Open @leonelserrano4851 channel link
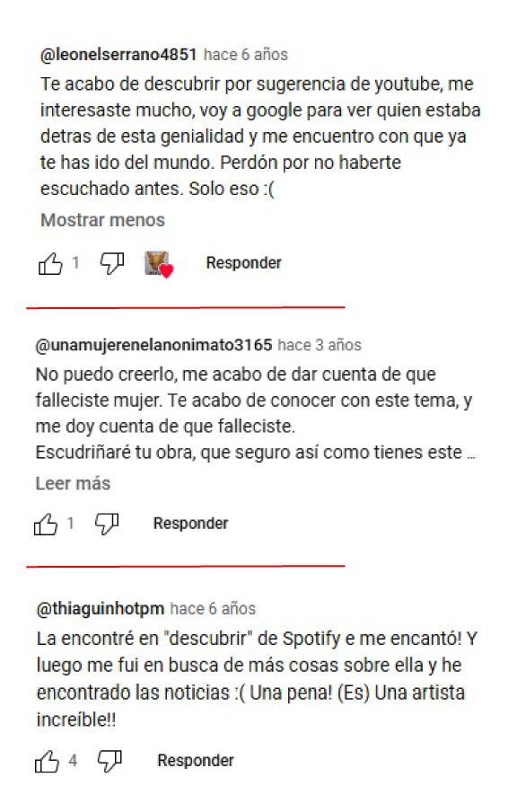The width and height of the screenshot is (517, 812). tap(118, 55)
